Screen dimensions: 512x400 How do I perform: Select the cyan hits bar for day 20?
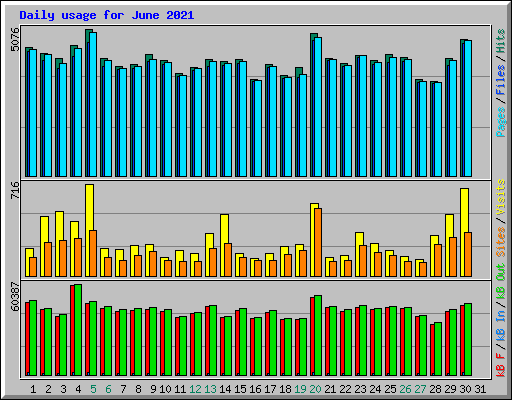[318, 107]
